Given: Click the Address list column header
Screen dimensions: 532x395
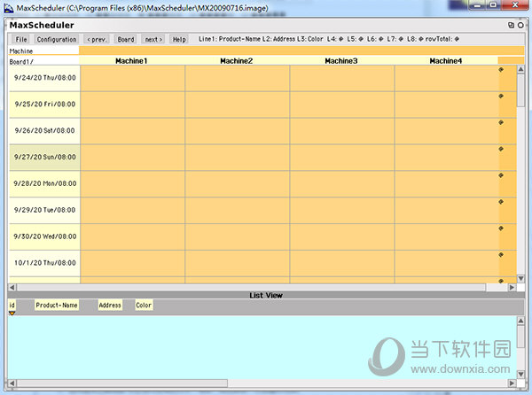Looking at the screenshot, I should tap(110, 305).
